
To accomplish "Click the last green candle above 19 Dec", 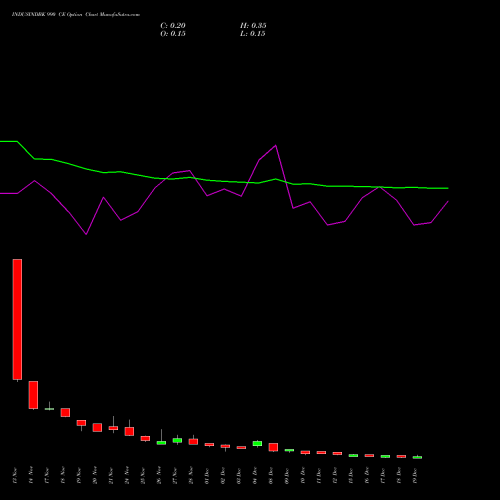I will pyautogui.click(x=417, y=457).
